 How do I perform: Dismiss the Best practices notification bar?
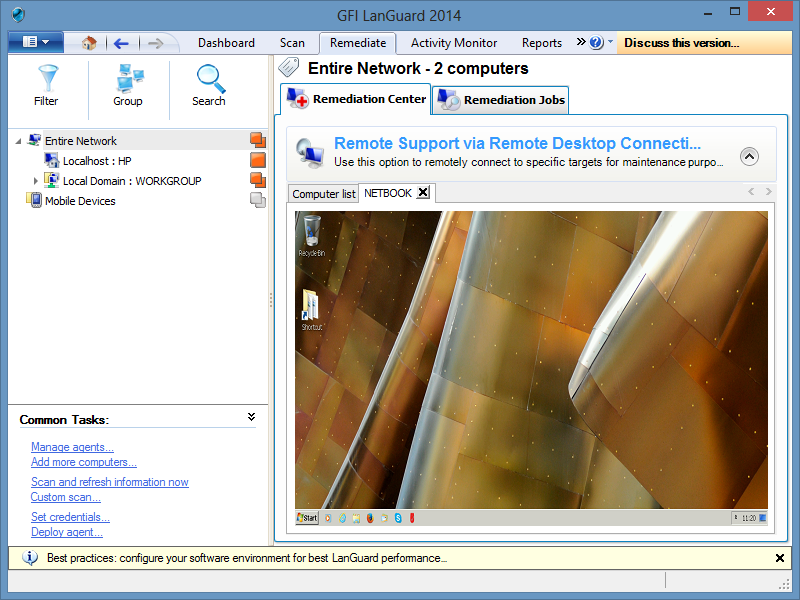780,558
